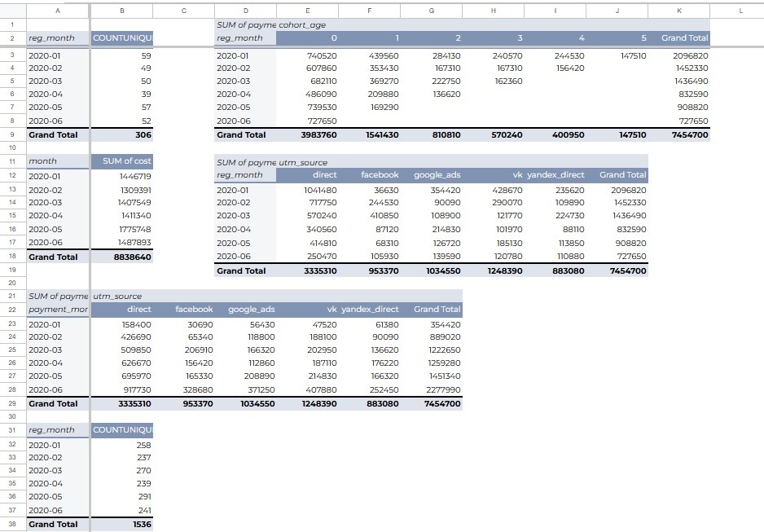Click the 626670 cell
The height and width of the screenshot is (532, 764).
point(122,363)
